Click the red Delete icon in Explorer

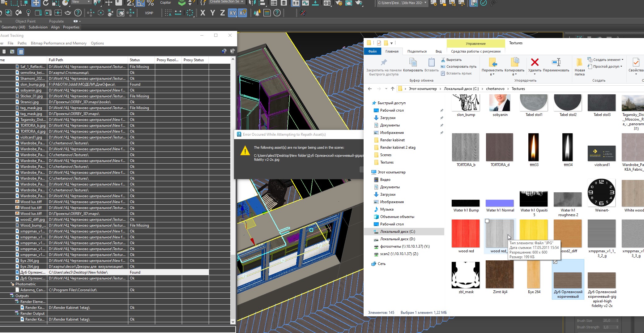535,63
